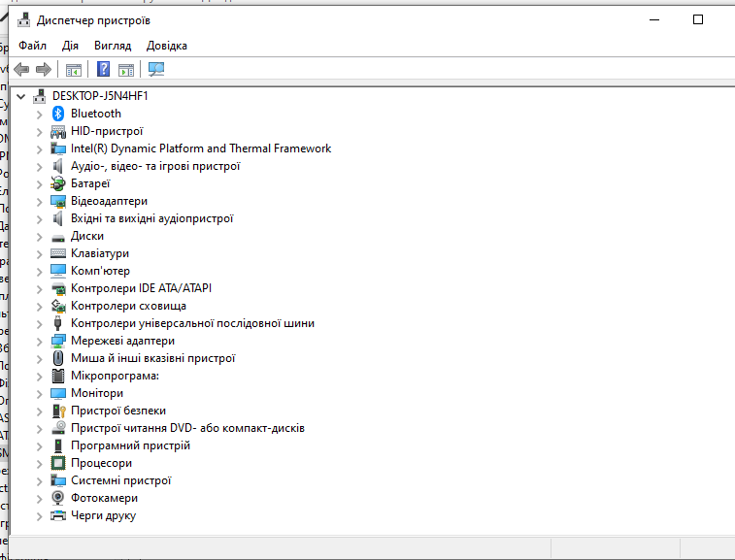Viewport: 735px width, 560px height.
Task: Click the Диски drive icon
Action: pos(58,237)
